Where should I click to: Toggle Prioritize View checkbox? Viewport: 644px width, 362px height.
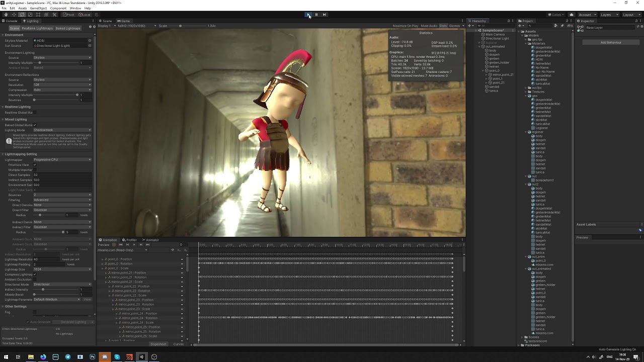coord(35,165)
